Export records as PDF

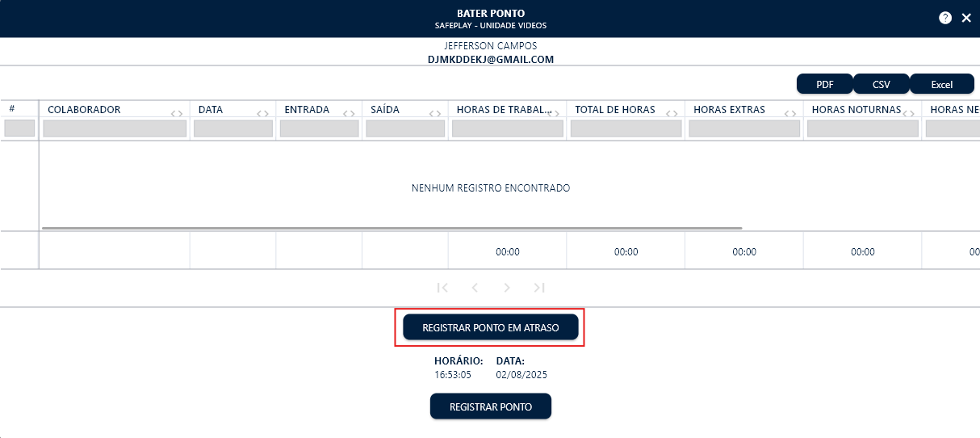pyautogui.click(x=825, y=84)
